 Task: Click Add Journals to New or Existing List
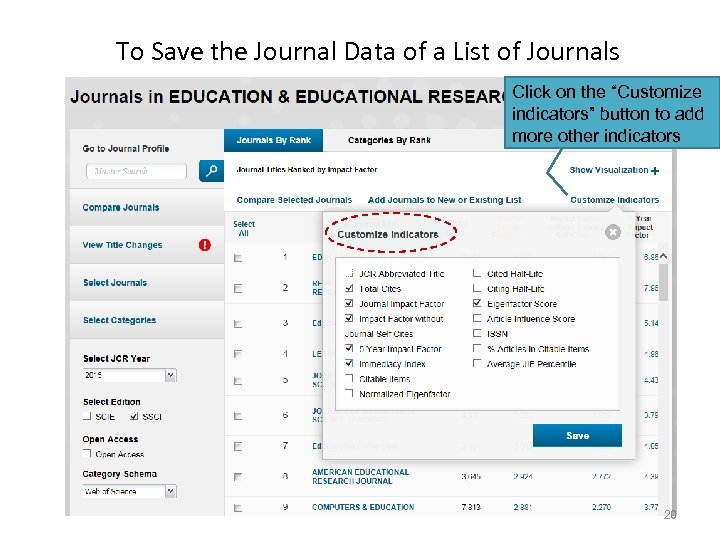click(444, 200)
